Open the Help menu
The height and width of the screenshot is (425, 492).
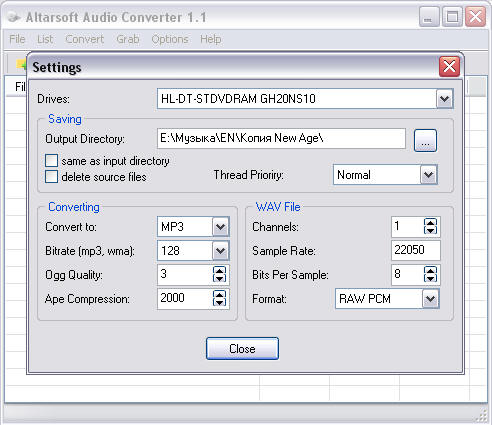coord(210,39)
